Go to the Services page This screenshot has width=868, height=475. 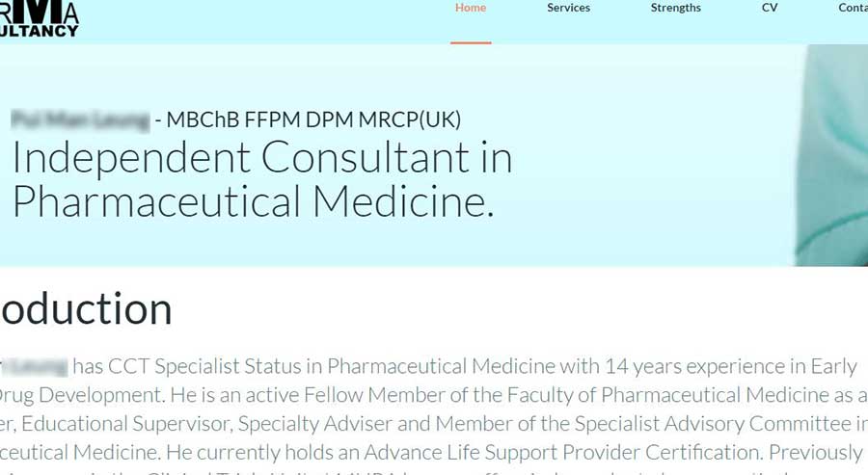click(x=568, y=8)
